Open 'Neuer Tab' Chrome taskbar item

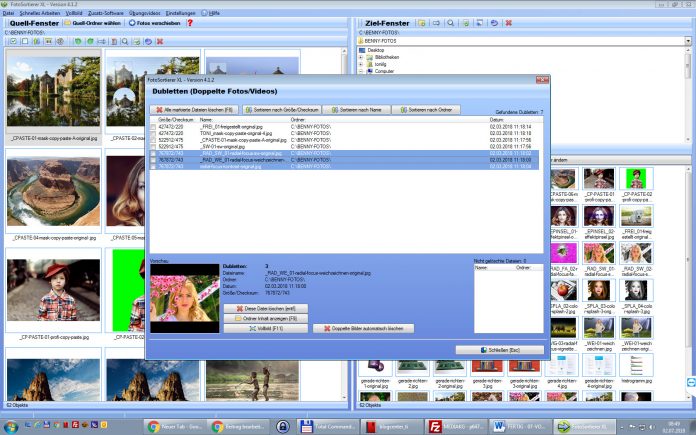(175, 427)
